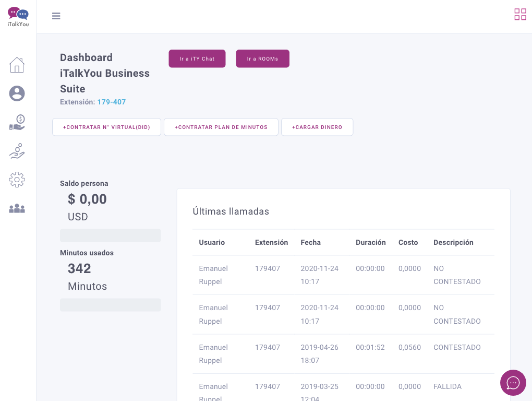Click the +Cargar Dinero button
Screen dimensions: 532x401
click(317, 127)
